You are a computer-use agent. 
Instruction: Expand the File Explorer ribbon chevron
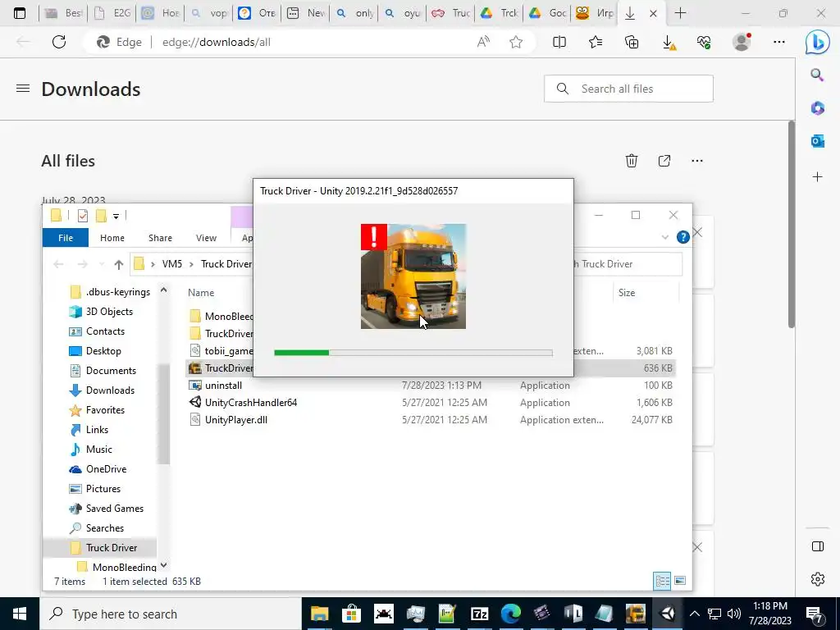point(664,237)
